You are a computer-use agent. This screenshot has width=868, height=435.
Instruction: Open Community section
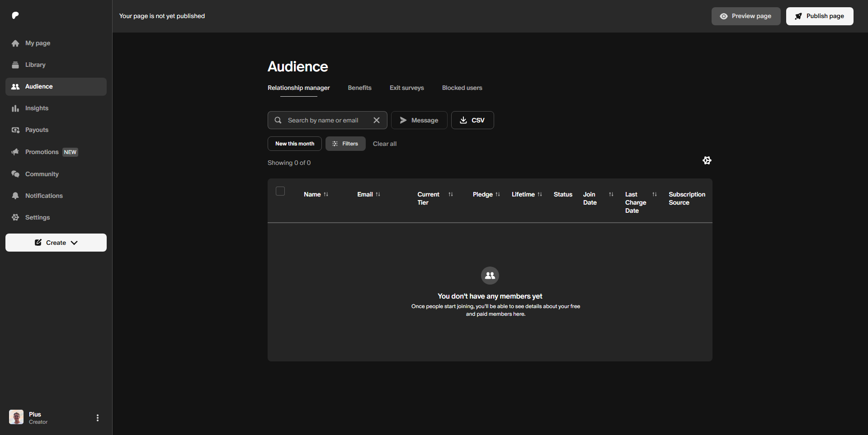pos(42,174)
